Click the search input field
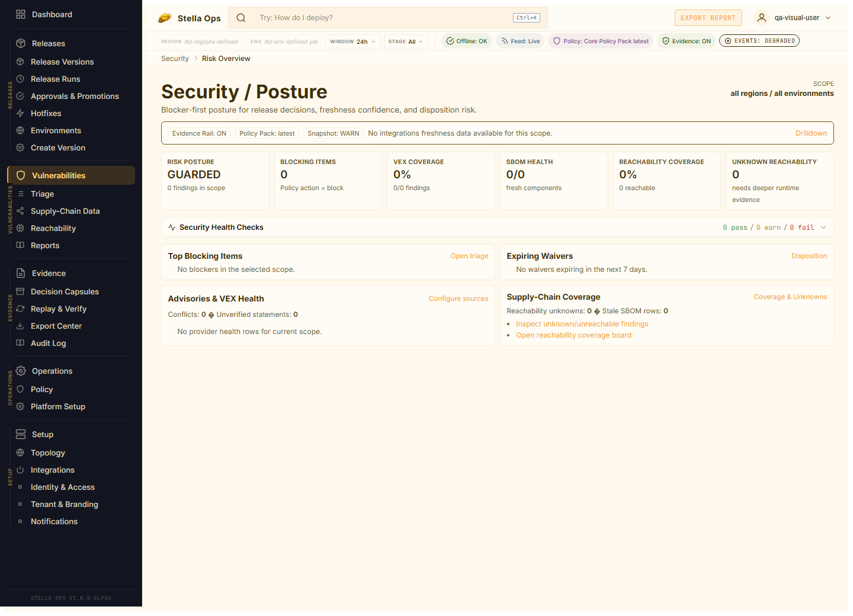This screenshot has width=853, height=616. click(379, 18)
